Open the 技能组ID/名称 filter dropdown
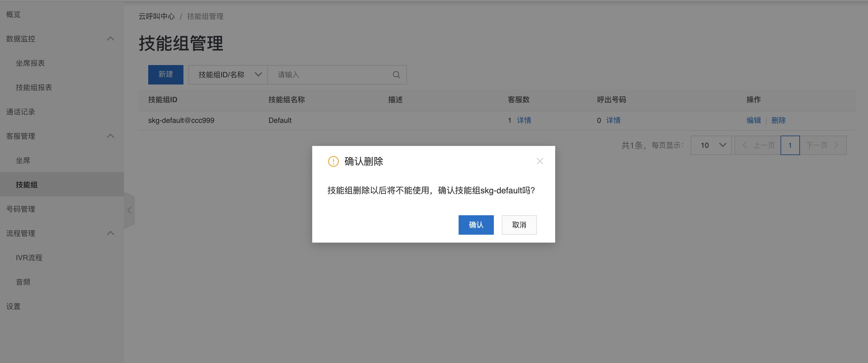868x363 pixels. pos(228,74)
